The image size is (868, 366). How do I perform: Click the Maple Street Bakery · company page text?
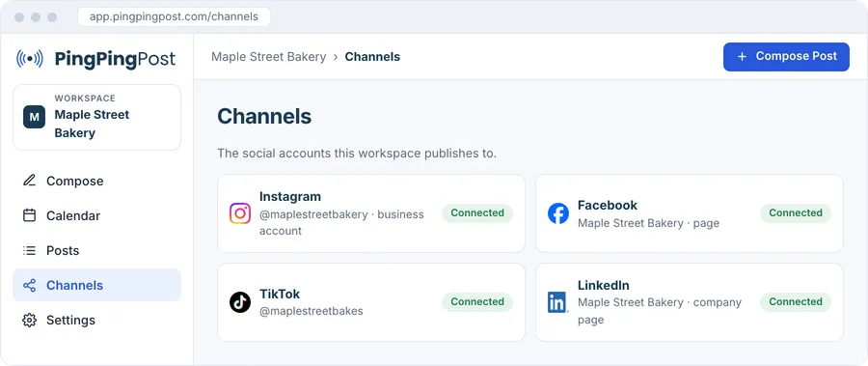pyautogui.click(x=660, y=311)
